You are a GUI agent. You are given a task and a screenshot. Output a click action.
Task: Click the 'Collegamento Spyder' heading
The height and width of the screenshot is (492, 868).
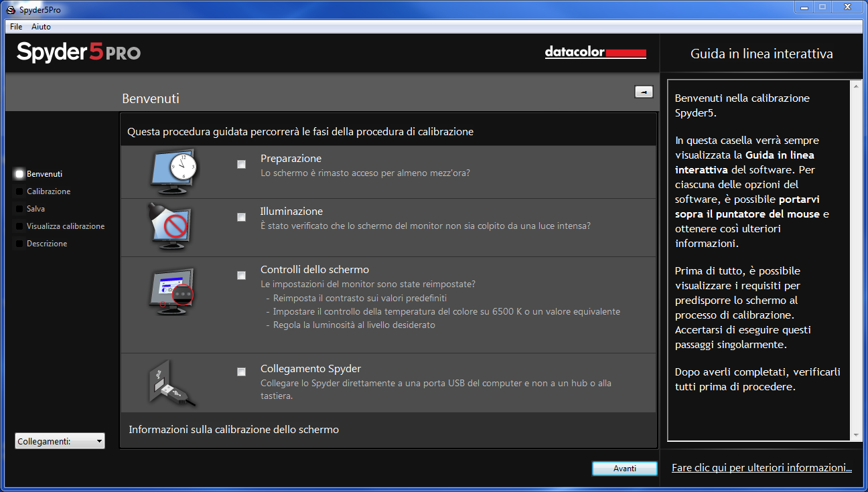tap(311, 369)
